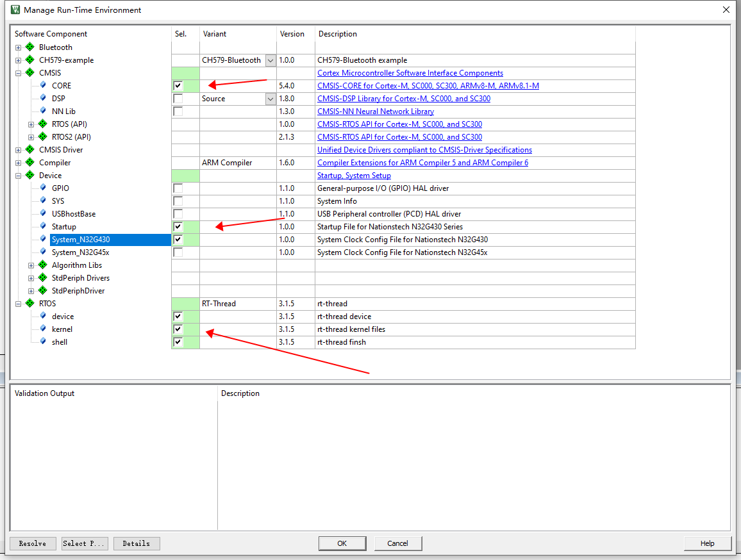Collapse the Device tree node
741x560 pixels.
click(x=19, y=176)
